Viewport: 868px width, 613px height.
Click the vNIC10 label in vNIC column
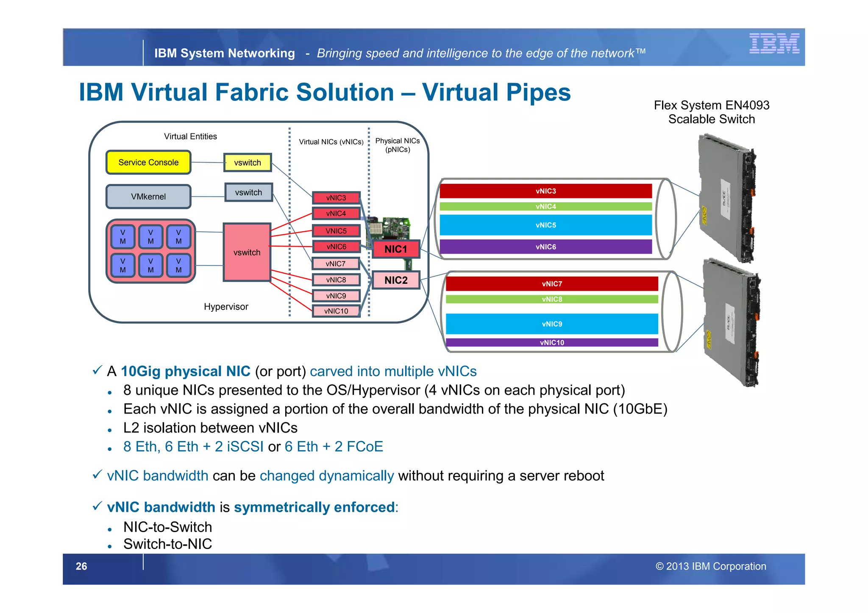pyautogui.click(x=336, y=311)
